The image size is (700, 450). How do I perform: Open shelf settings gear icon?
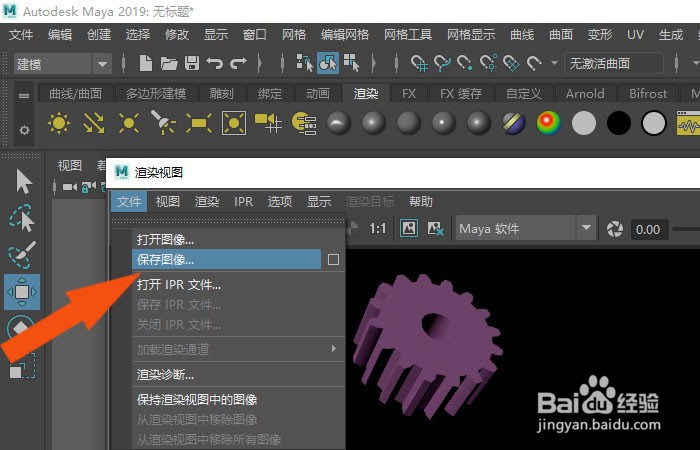[x=24, y=130]
